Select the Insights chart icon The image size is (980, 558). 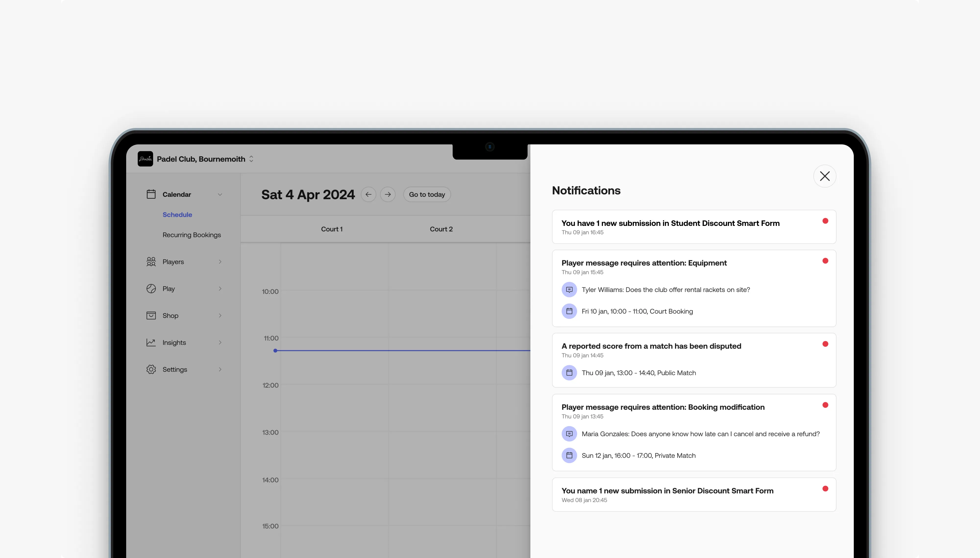[x=151, y=342]
